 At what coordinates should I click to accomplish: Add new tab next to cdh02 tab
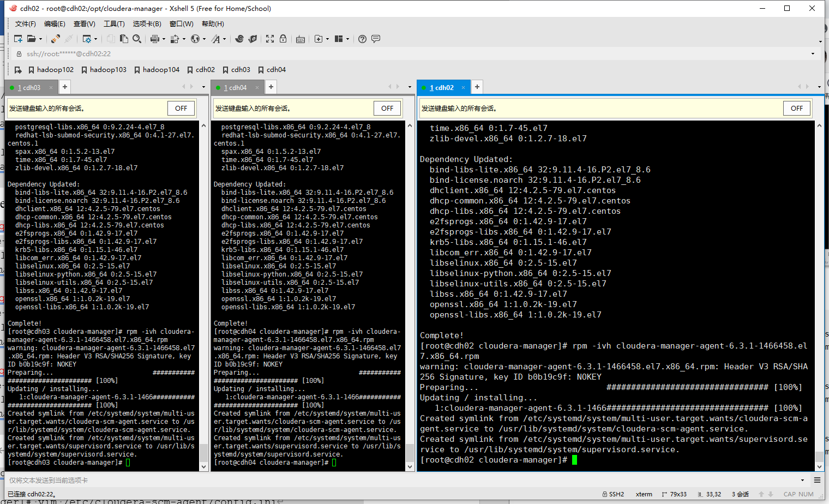click(477, 87)
